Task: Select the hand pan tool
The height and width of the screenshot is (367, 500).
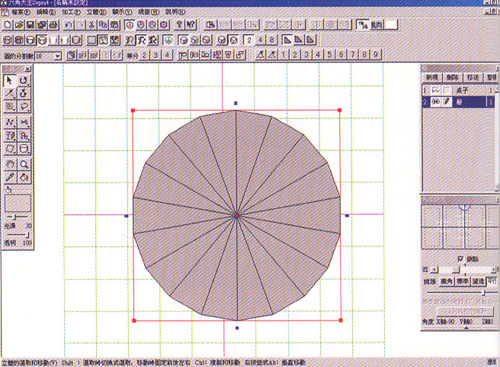Action: coord(10,164)
